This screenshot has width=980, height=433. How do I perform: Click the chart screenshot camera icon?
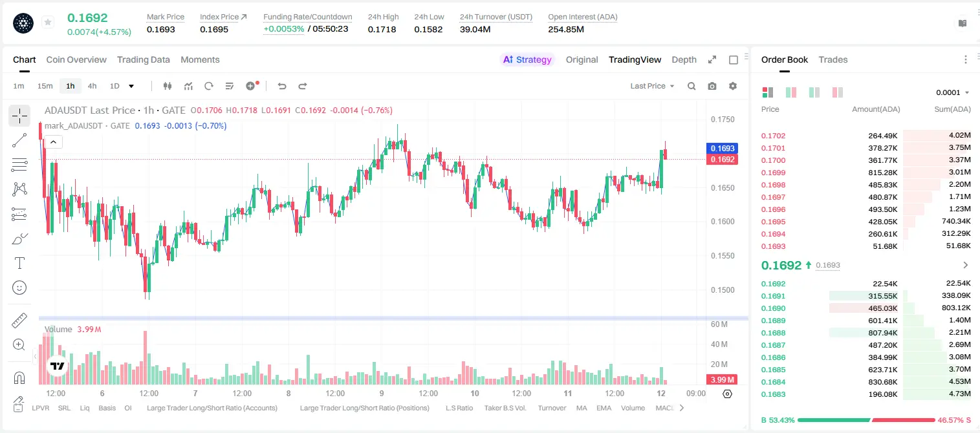[712, 86]
